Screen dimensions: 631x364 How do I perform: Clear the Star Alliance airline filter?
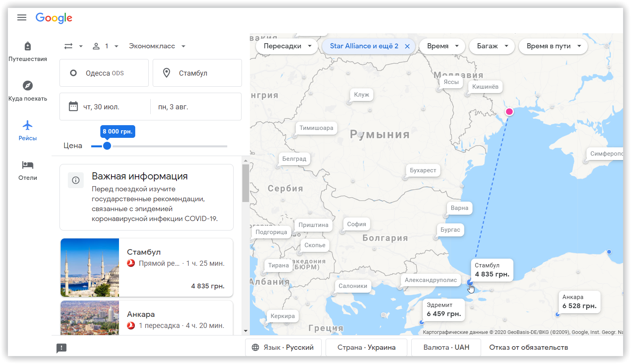(407, 46)
